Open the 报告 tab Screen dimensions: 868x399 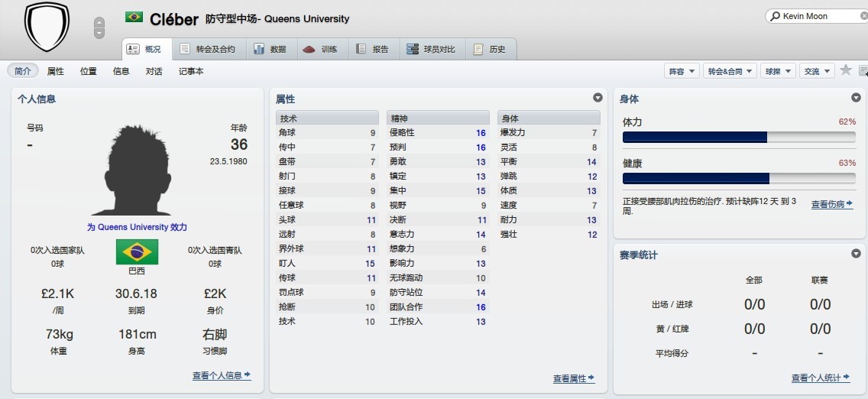pyautogui.click(x=374, y=49)
